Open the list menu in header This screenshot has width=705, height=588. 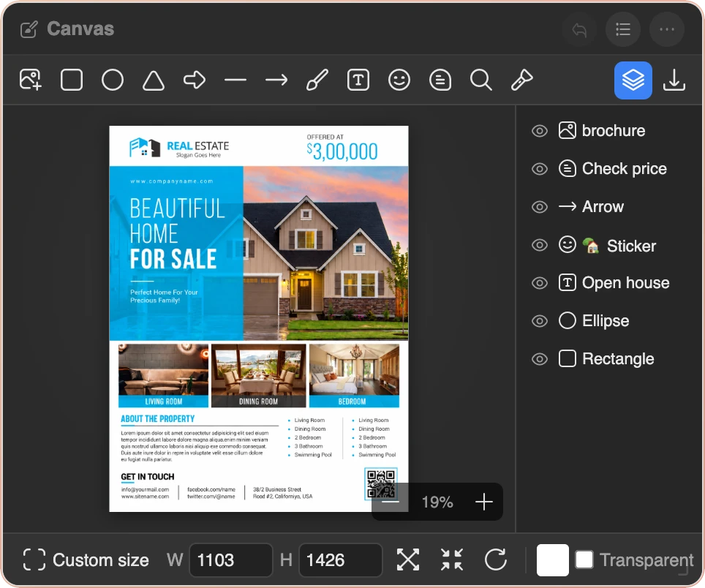pyautogui.click(x=622, y=30)
